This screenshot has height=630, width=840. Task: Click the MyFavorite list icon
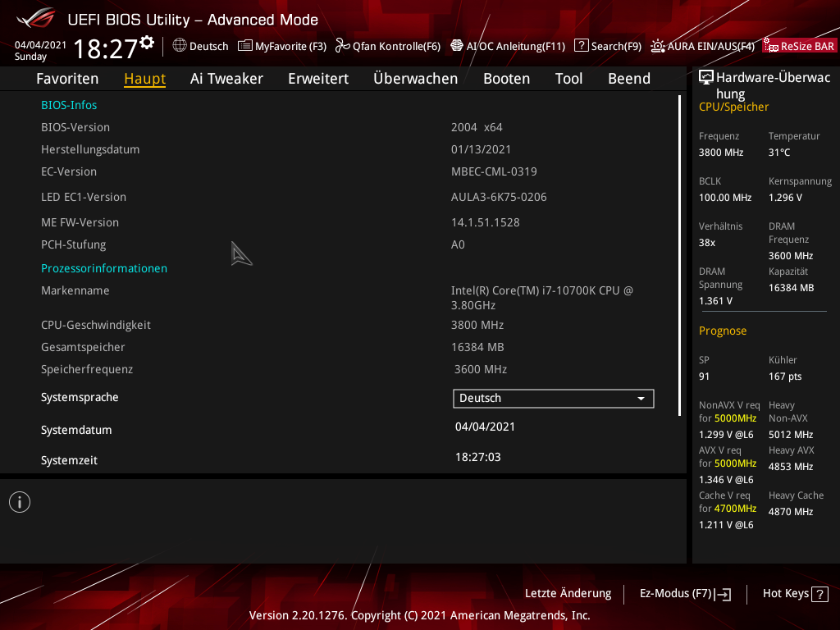(244, 46)
